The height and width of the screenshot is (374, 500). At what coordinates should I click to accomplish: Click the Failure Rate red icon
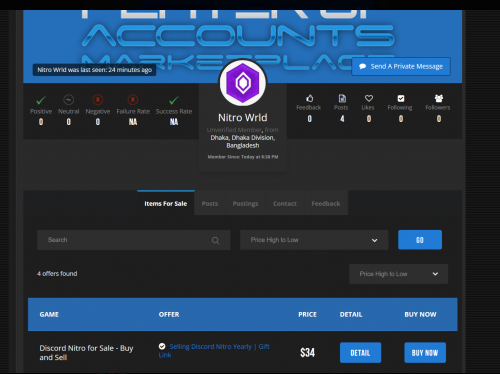click(133, 100)
